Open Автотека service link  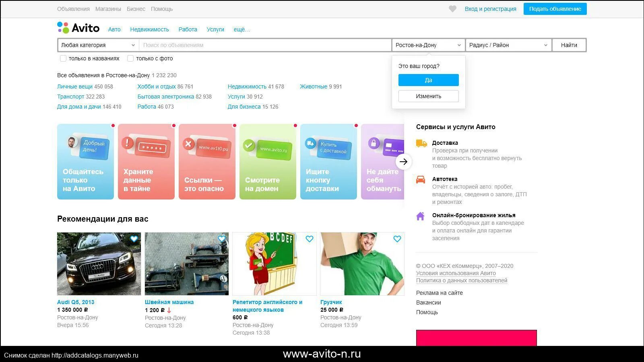click(445, 179)
